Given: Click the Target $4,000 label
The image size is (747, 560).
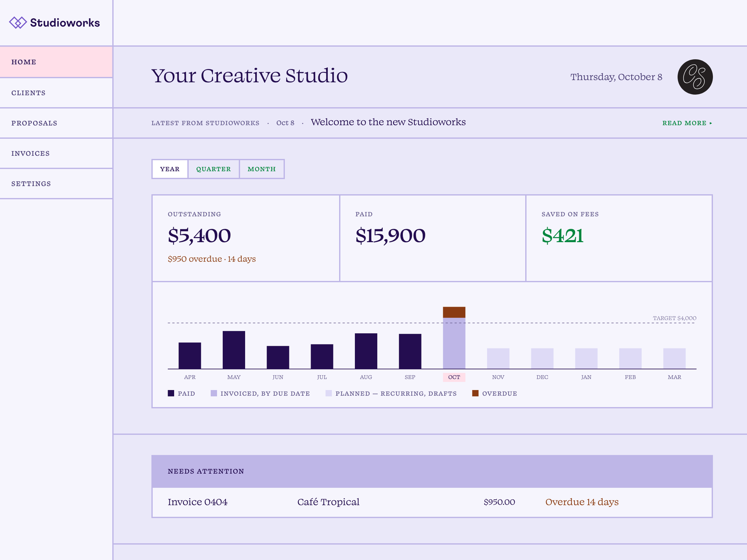Looking at the screenshot, I should (x=675, y=318).
